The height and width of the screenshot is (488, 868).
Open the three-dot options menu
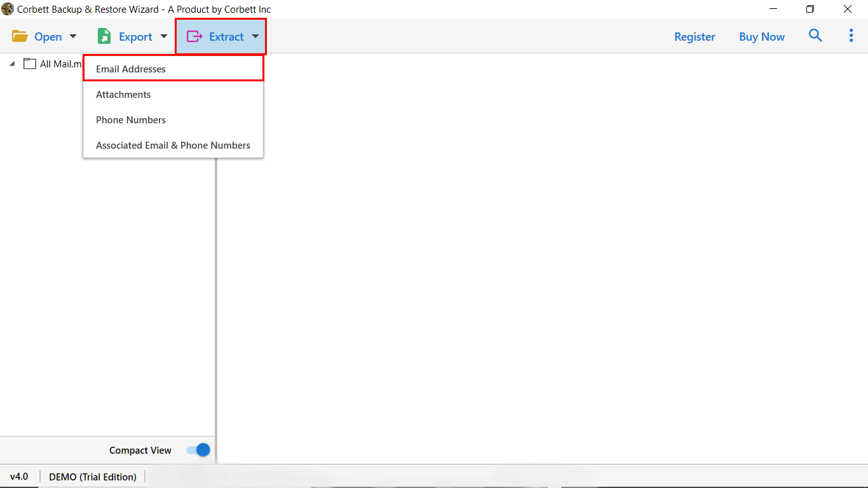click(x=851, y=36)
